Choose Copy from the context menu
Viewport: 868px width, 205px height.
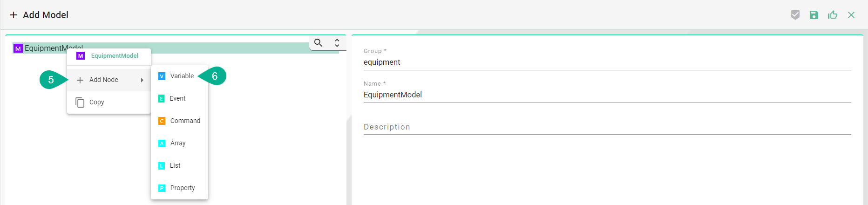pos(96,102)
